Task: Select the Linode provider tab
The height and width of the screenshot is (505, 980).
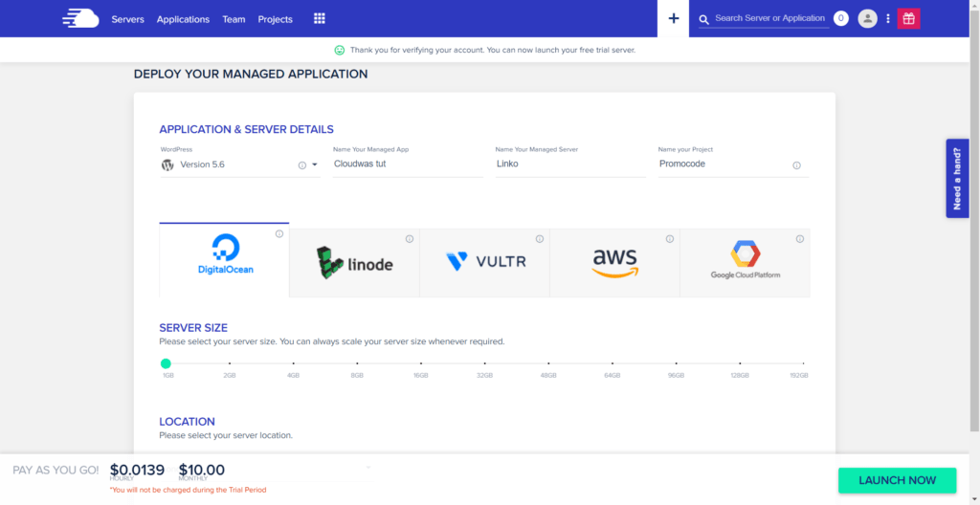Action: 354,263
